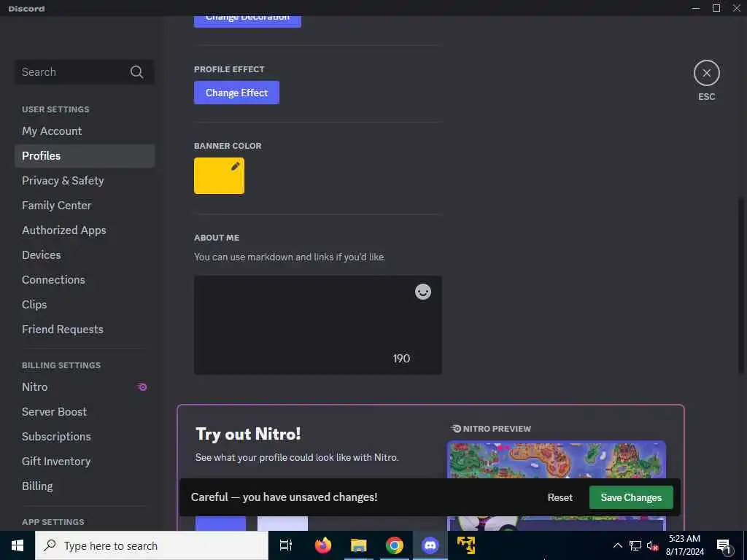Show hidden system tray icons
Image resolution: width=747 pixels, height=560 pixels.
tap(617, 545)
